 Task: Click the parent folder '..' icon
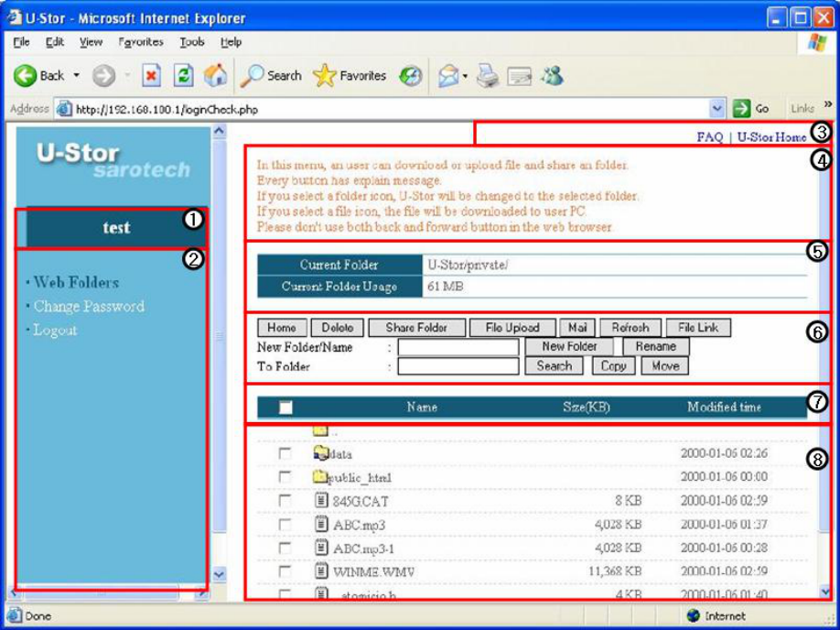[x=320, y=430]
